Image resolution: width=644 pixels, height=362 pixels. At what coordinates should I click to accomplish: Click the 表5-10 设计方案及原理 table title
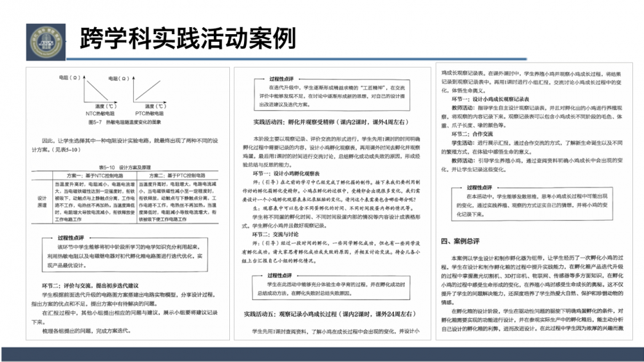pos(124,166)
